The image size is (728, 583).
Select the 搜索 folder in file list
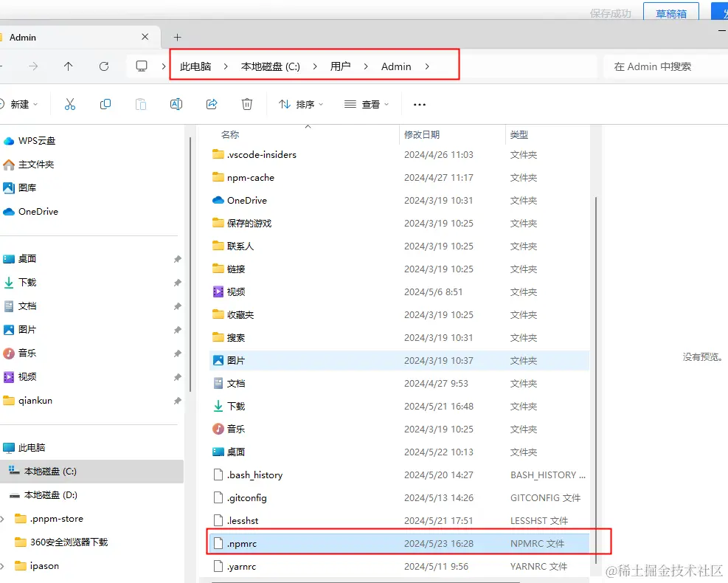click(x=399, y=338)
